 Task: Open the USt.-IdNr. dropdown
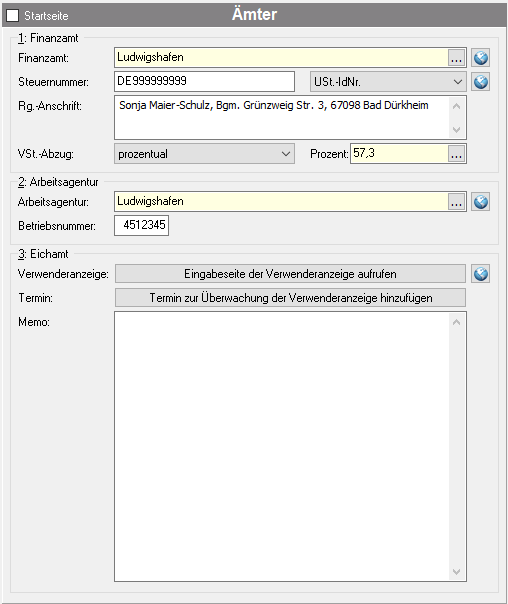click(388, 82)
